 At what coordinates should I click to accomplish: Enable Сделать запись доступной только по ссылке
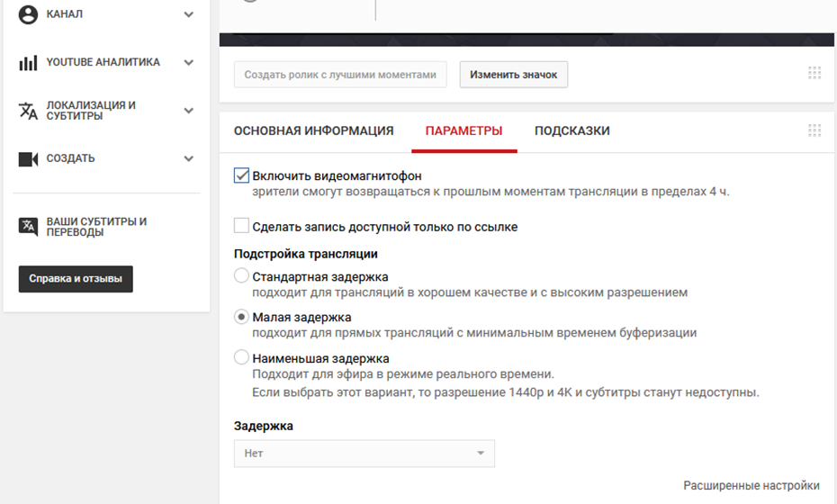click(241, 226)
